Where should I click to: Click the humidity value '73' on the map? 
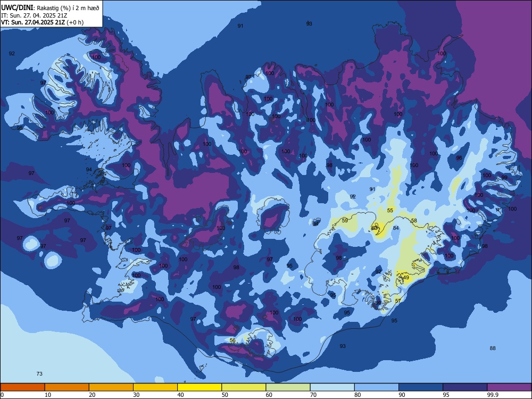point(39,374)
